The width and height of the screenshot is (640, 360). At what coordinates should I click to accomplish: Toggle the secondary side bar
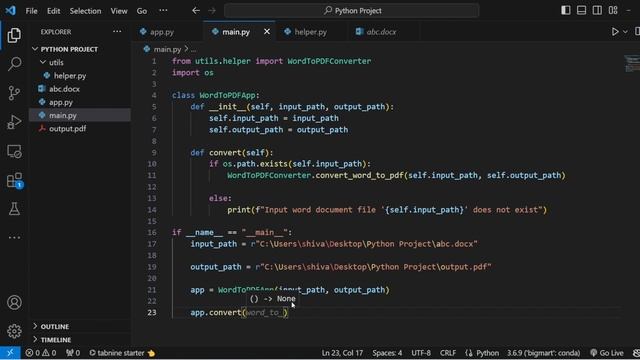(597, 10)
